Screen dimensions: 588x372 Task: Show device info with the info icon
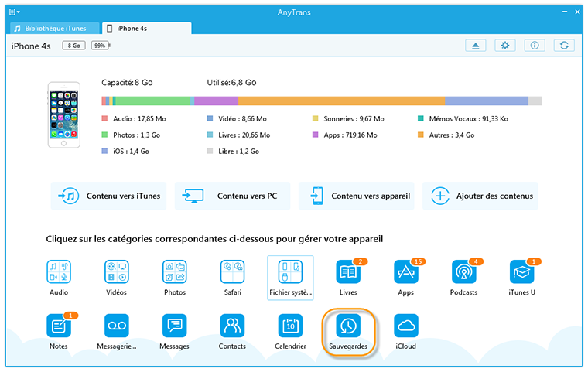click(535, 46)
